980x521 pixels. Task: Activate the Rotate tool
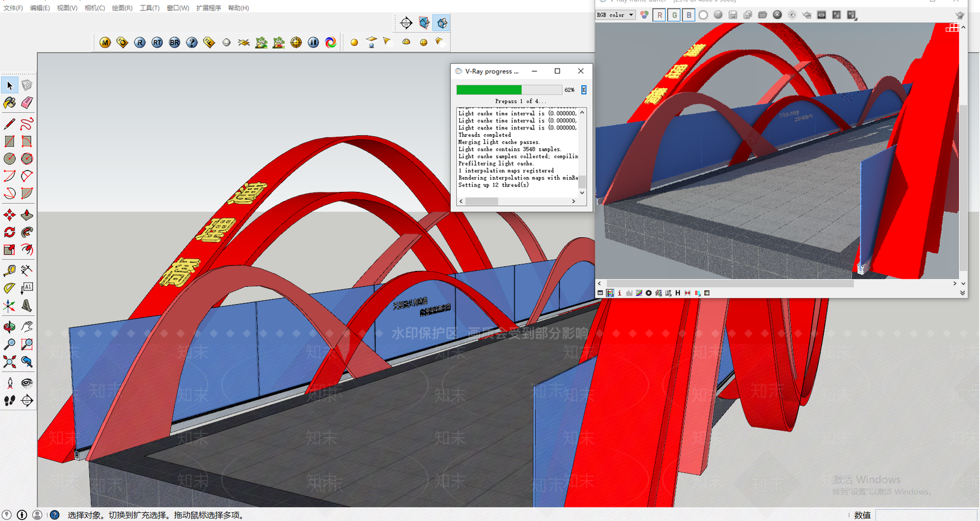click(x=10, y=232)
